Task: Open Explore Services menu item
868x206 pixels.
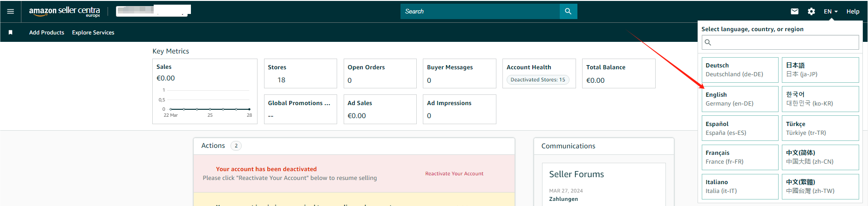Action: [x=93, y=33]
